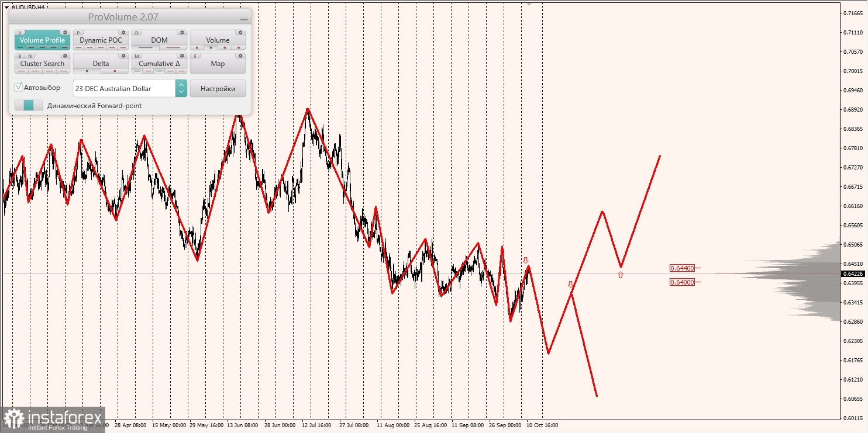Click the triangle beside AUDUSD,H4 title
Screen dimensions: 868x433
[x=6, y=7]
